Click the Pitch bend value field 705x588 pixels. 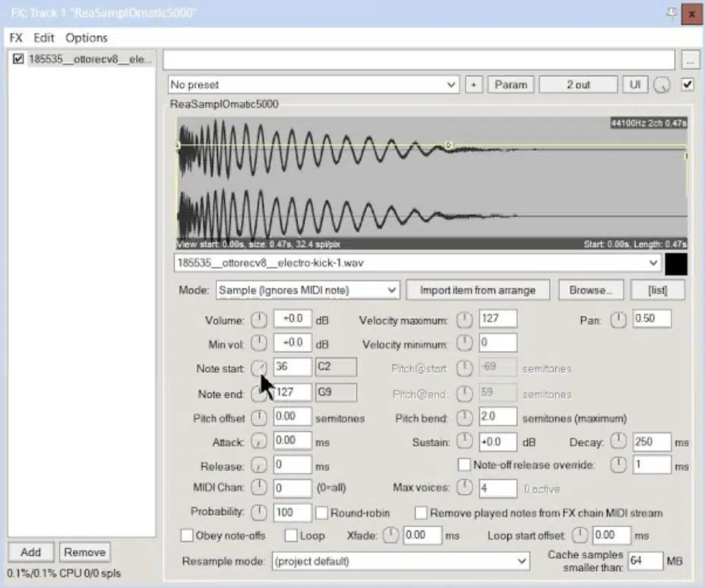[498, 417]
